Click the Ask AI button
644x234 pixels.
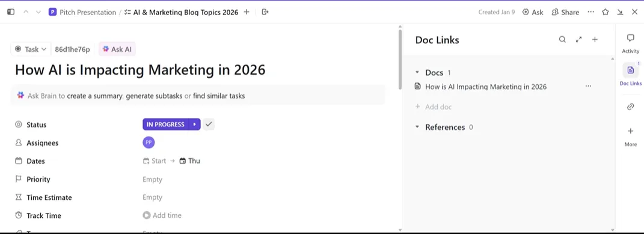(x=117, y=49)
